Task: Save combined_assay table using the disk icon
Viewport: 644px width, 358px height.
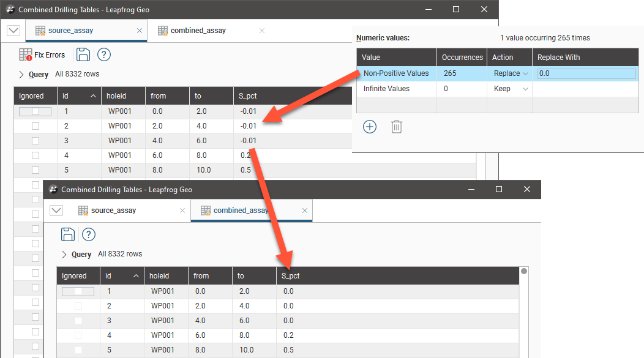Action: click(68, 234)
